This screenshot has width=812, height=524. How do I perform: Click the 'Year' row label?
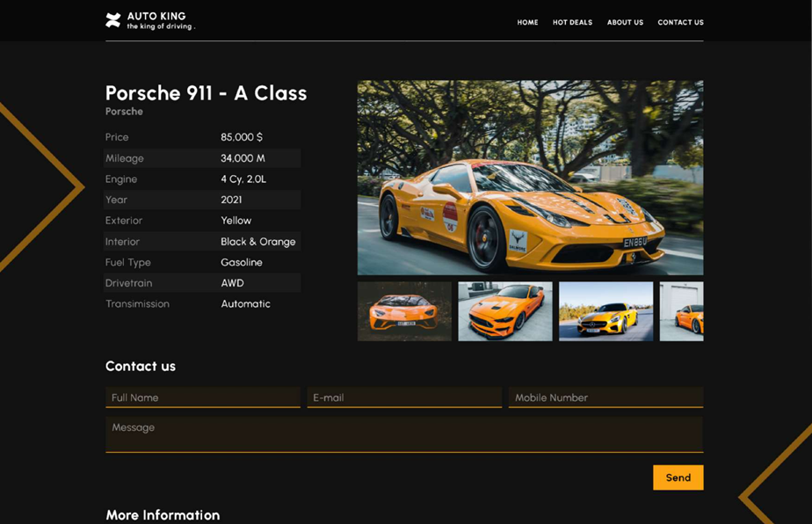pyautogui.click(x=116, y=200)
